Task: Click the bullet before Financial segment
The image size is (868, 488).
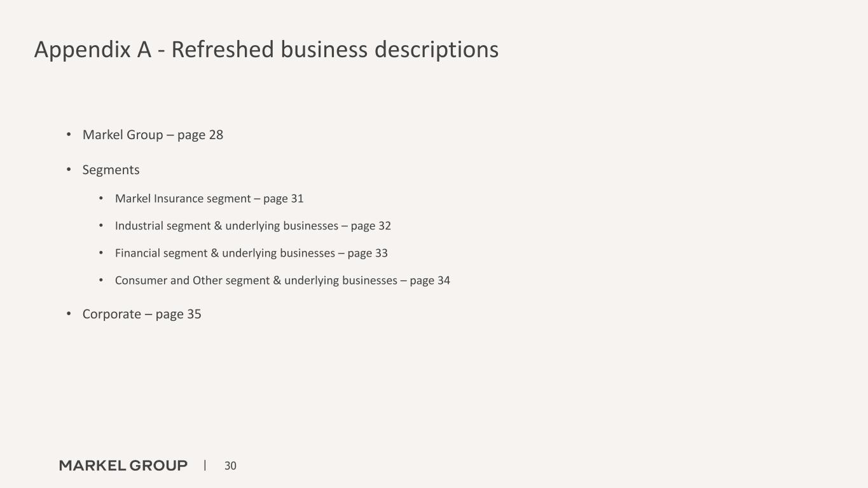Action: 101,253
